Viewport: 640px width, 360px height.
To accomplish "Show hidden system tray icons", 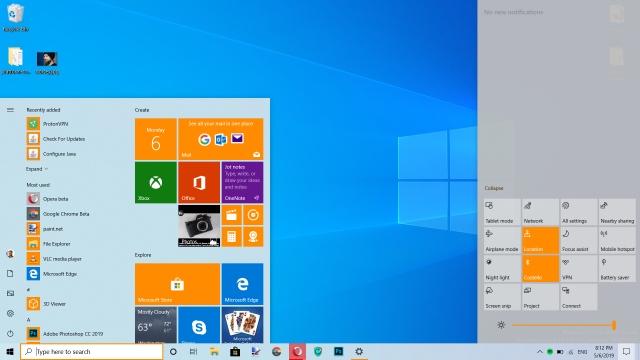I will point(539,351).
